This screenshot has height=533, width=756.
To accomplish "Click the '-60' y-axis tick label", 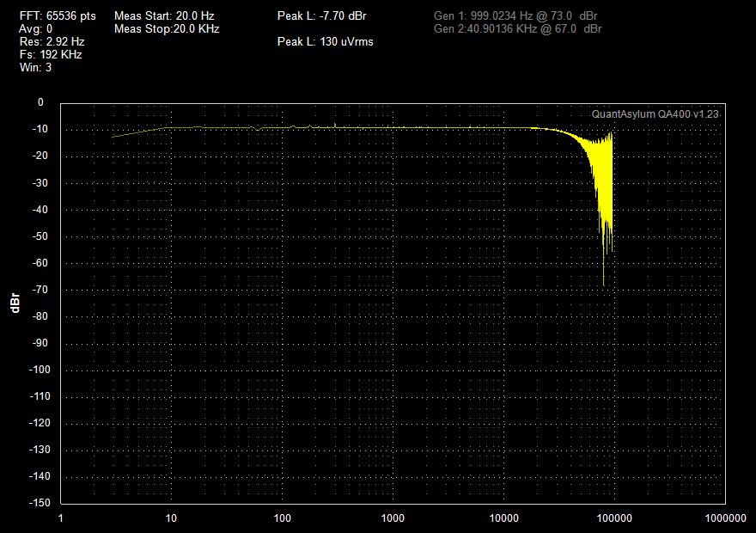I will click(40, 263).
